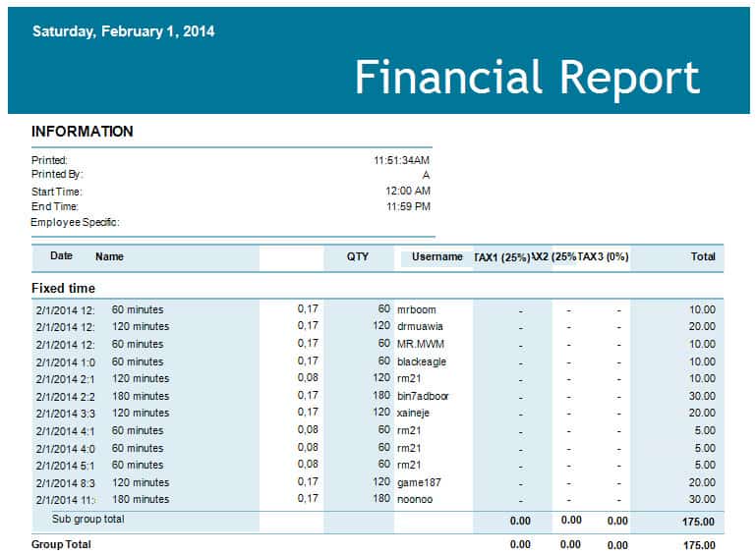The image size is (756, 555).
Task: Select 60 minutes in mrboom row
Action: [x=138, y=309]
